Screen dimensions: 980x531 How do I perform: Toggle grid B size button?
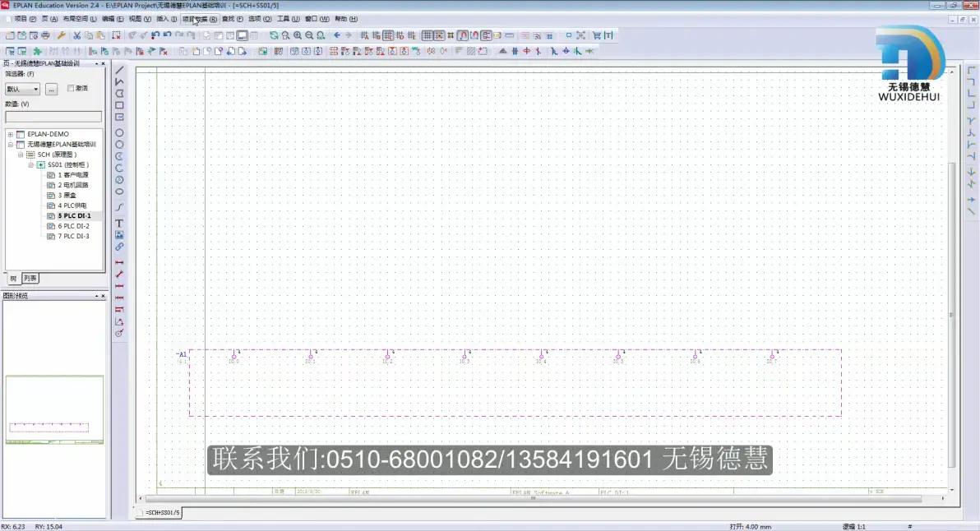(377, 35)
